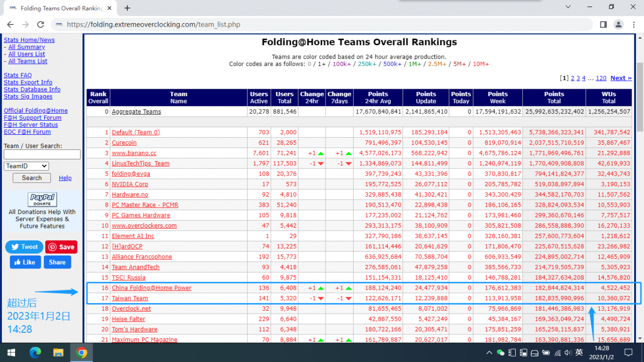Open the F@H Server Status link
Viewport: 644px width, 362px height.
[31, 125]
